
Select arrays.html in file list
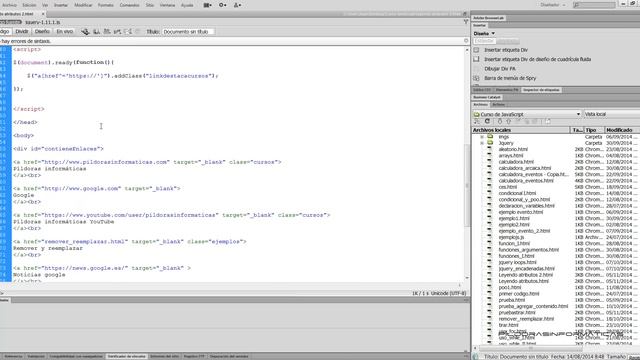tap(511, 156)
